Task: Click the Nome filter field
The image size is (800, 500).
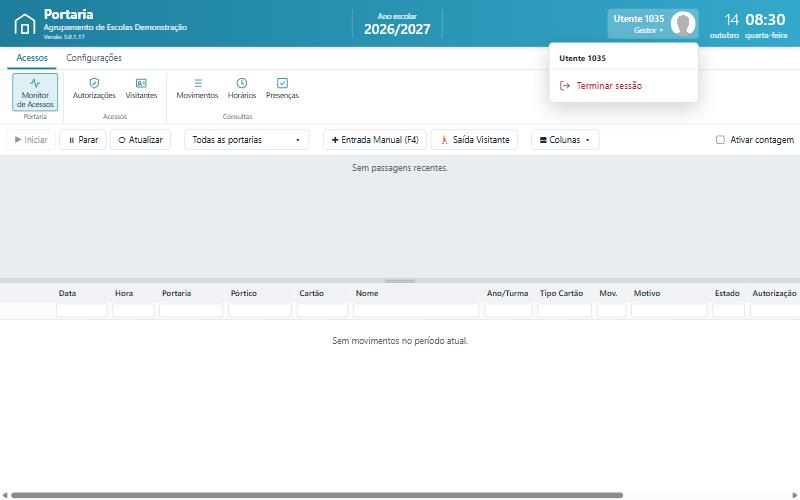Action: [x=416, y=310]
